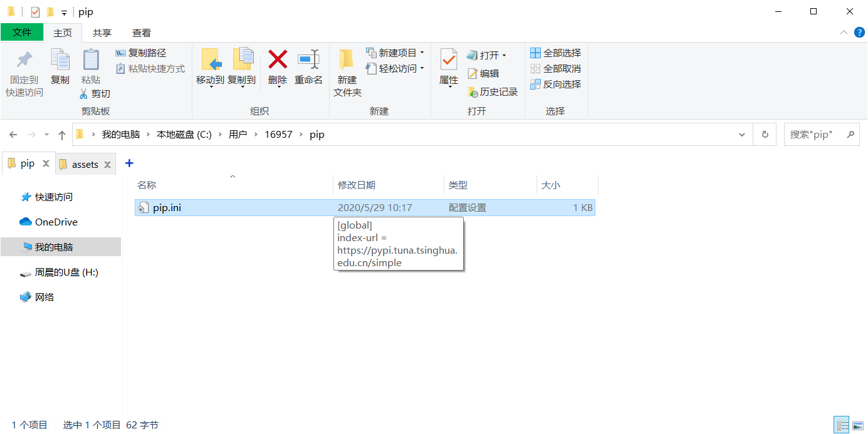Expand address bar history dropdown
This screenshot has width=868, height=434.
pyautogui.click(x=742, y=135)
